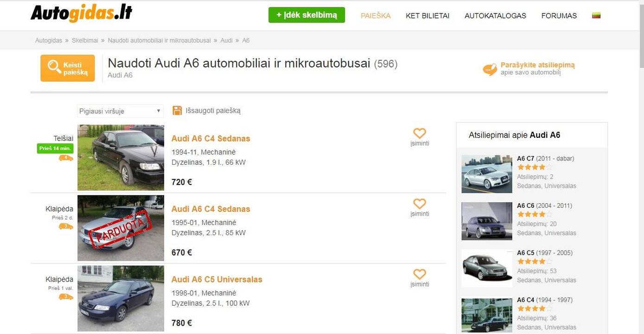Click the Lithuanian flag language icon
This screenshot has width=644, height=334.
596,16
